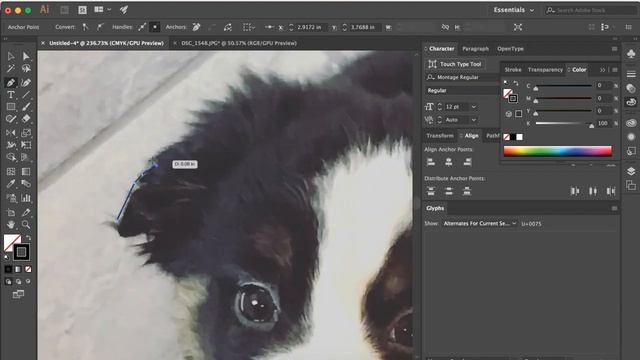Click the toolbar Fill swatch
The width and height of the screenshot is (640, 360).
[12, 243]
